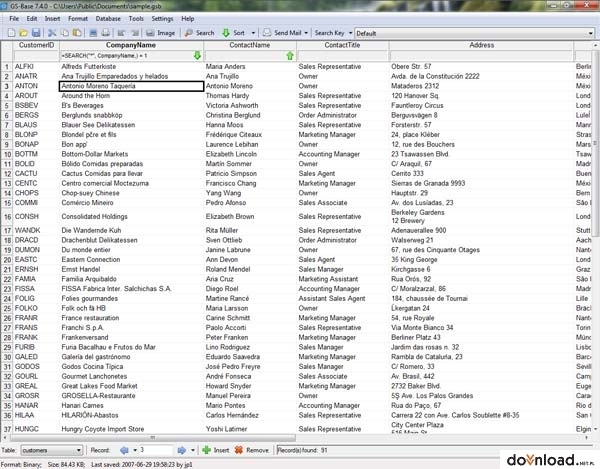Click the Elizabeth Lincoln cell
The height and width of the screenshot is (469, 600).
(250, 154)
